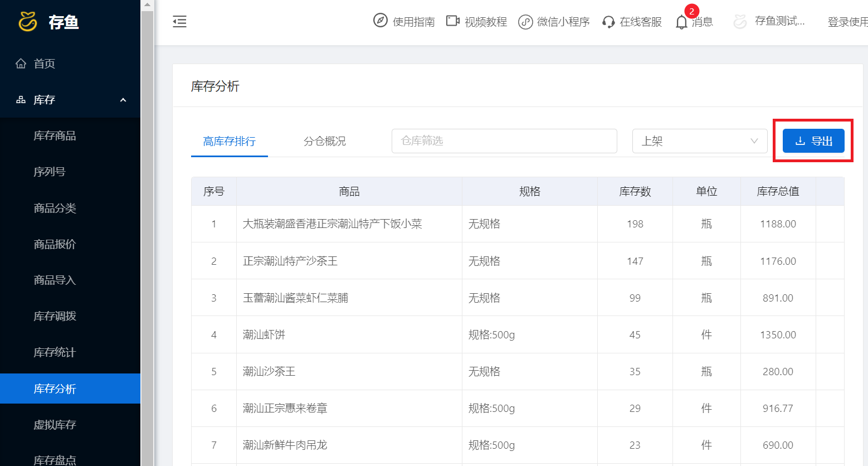Click the 存鱼 logo icon
This screenshot has height=466, width=868.
coord(28,22)
